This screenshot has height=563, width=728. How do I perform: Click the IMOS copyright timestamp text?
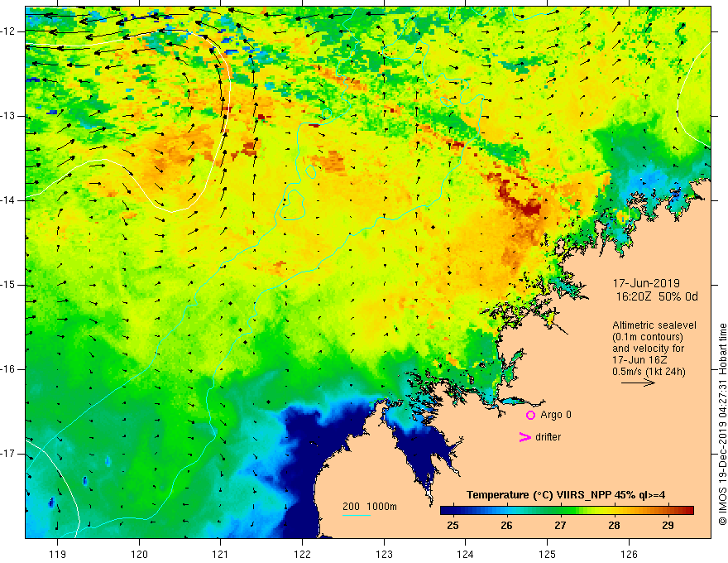722,425
